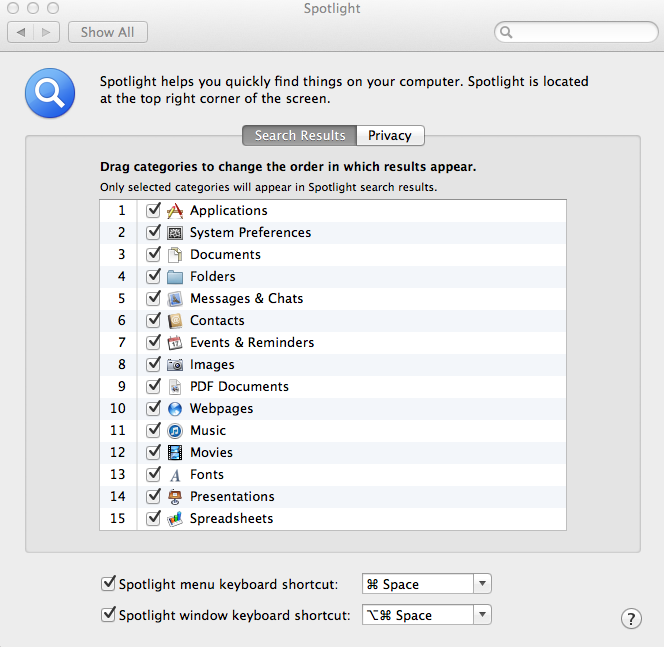Select the Movies row label

pyautogui.click(x=211, y=453)
